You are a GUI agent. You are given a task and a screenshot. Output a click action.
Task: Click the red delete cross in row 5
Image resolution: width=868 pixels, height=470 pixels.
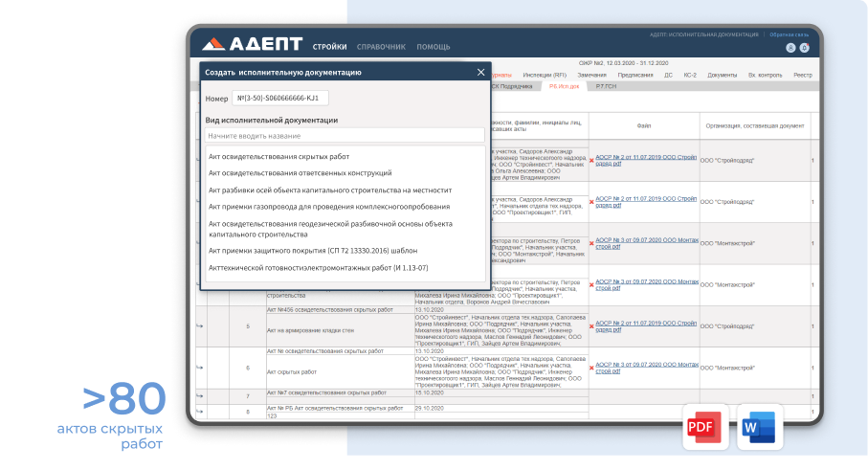pyautogui.click(x=591, y=326)
